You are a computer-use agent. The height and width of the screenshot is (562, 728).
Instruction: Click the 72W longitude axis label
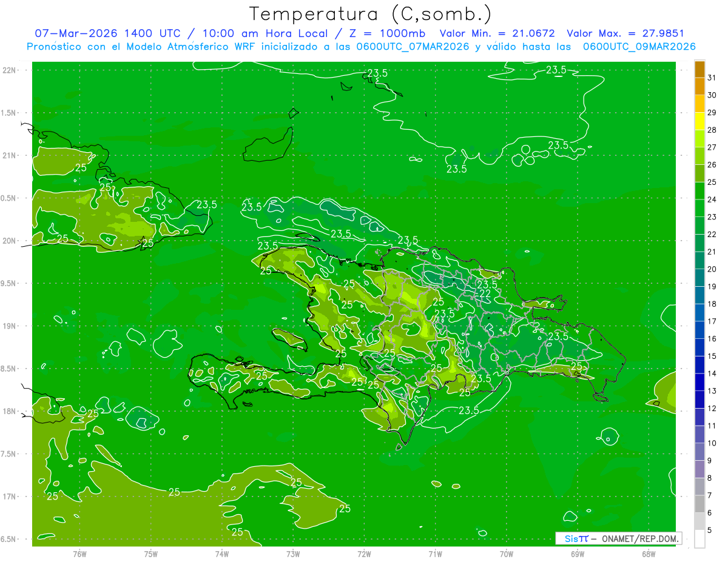(364, 554)
